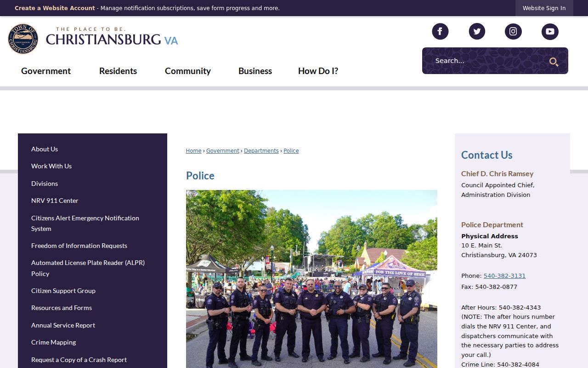The height and width of the screenshot is (368, 588).
Task: Open Automated License Plate Reader Policy link
Action: 88,268
